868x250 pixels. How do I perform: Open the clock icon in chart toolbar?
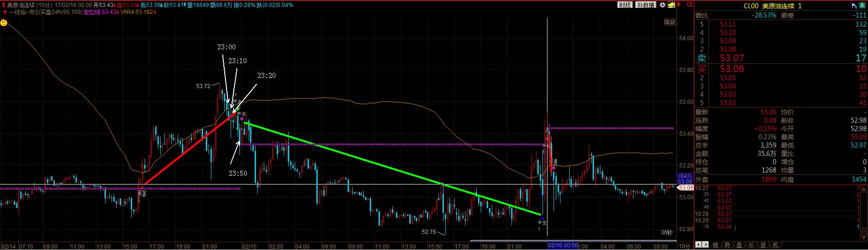click(x=663, y=5)
